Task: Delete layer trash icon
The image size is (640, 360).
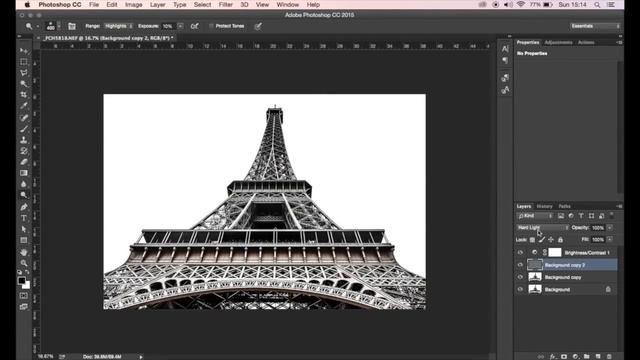Action: coord(609,356)
